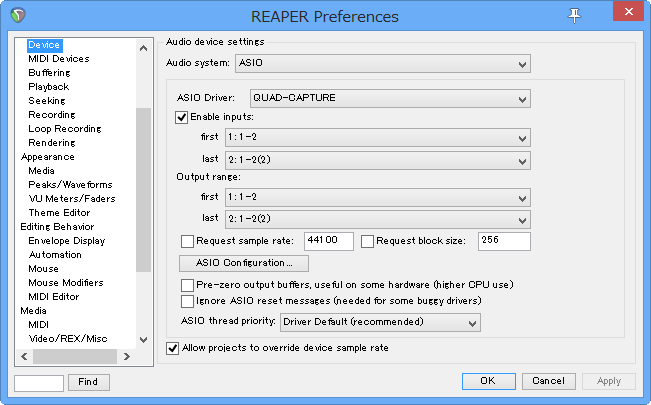Close the REAPER Preferences window
This screenshot has height=405, width=651.
tap(628, 12)
